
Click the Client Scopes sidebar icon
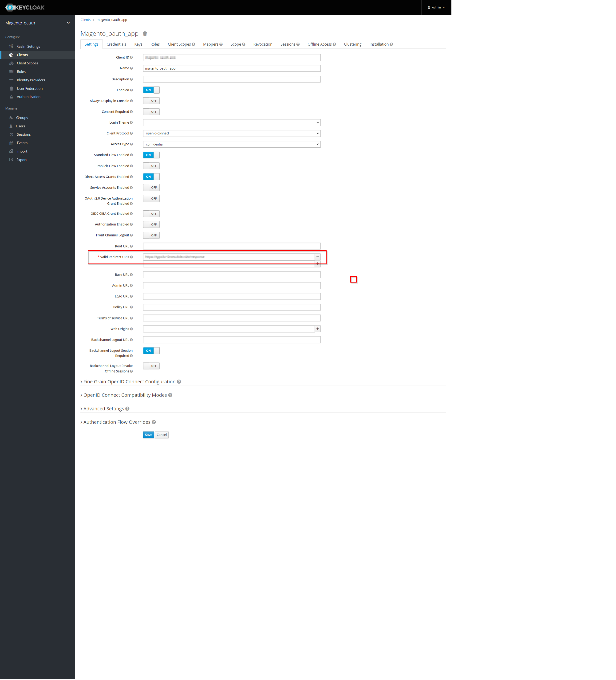(x=12, y=63)
